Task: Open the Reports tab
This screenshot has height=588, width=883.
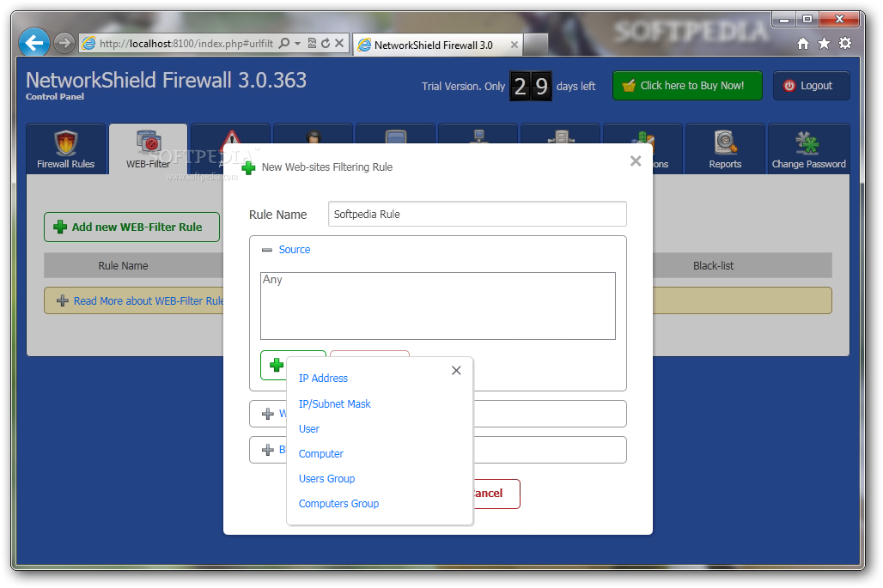Action: (x=725, y=149)
